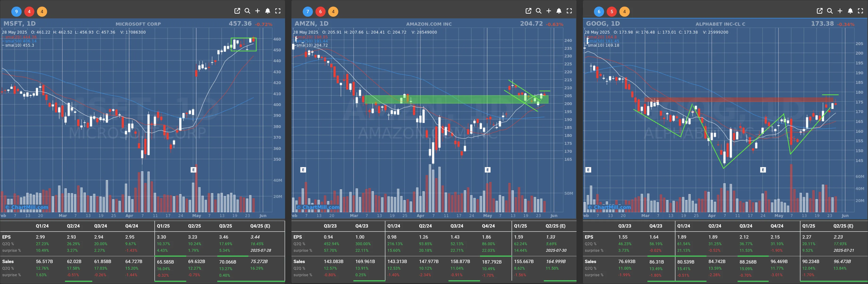Add MSFT to watchlist with plus icon
Screen dimensions: 868x284
pyautogui.click(x=258, y=11)
